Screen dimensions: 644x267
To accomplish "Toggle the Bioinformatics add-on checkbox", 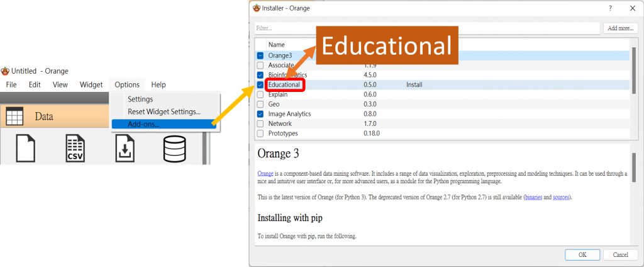I will (x=260, y=75).
